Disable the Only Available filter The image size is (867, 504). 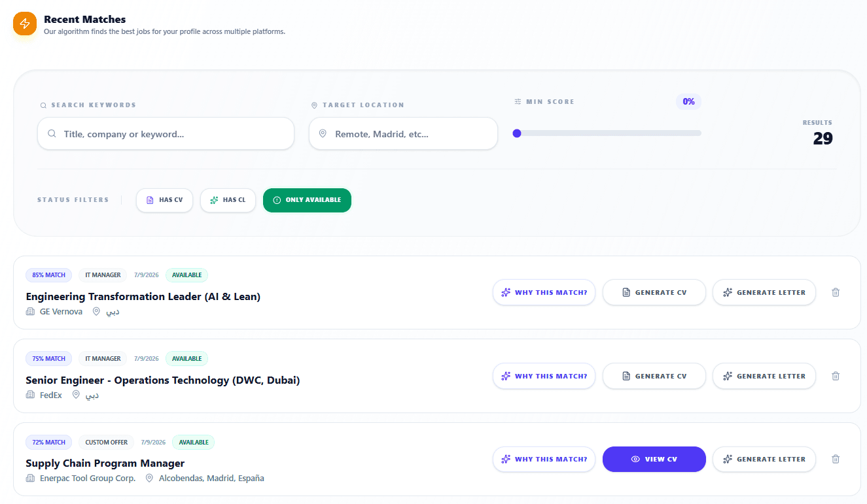(307, 200)
